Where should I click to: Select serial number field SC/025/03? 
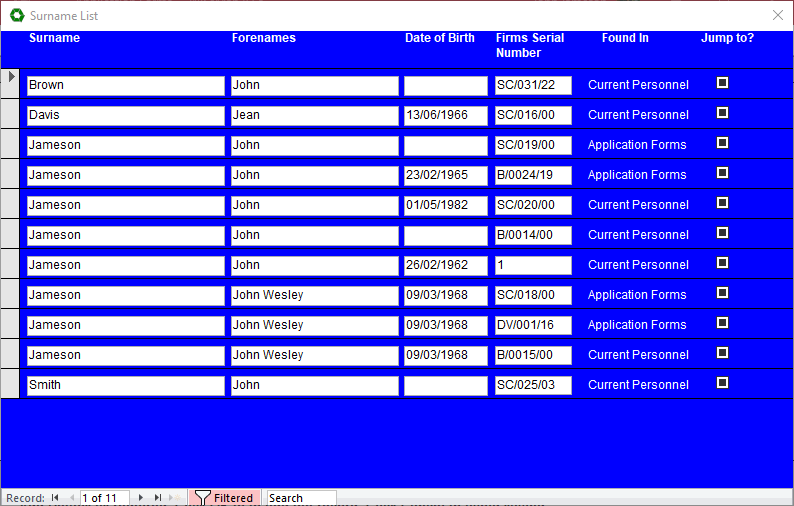(533, 385)
